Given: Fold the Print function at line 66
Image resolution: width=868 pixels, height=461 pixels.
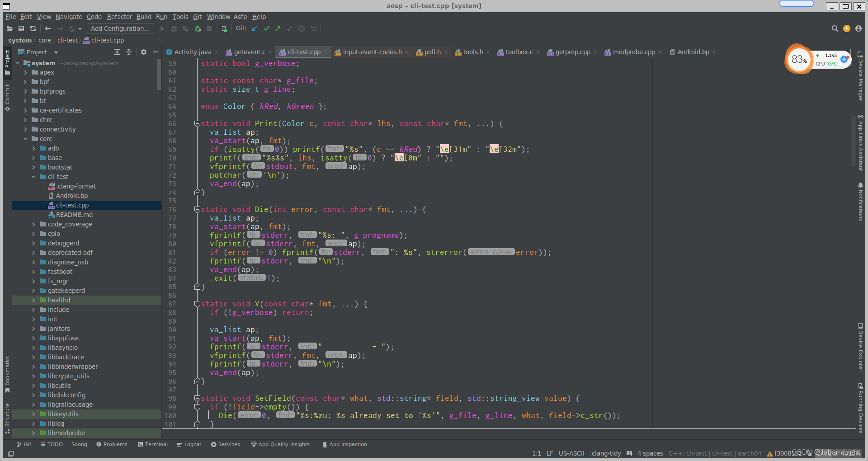Looking at the screenshot, I should click(197, 124).
